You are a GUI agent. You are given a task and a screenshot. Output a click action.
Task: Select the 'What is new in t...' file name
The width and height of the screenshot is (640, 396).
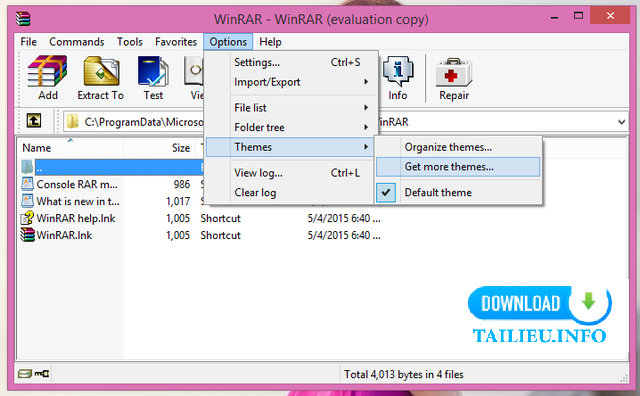tap(78, 201)
